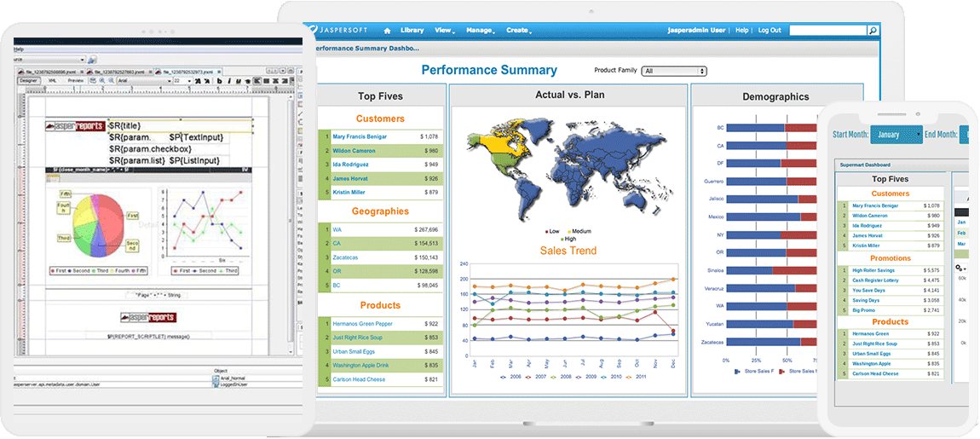The height and width of the screenshot is (439, 980).
Task: Click the Feb row on the phone table
Action: [961, 233]
